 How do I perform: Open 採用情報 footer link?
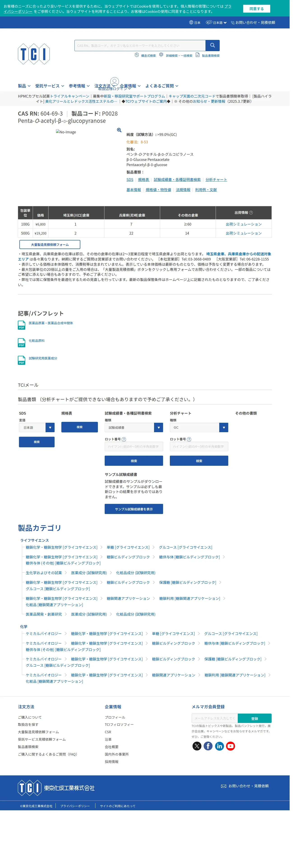point(112,761)
